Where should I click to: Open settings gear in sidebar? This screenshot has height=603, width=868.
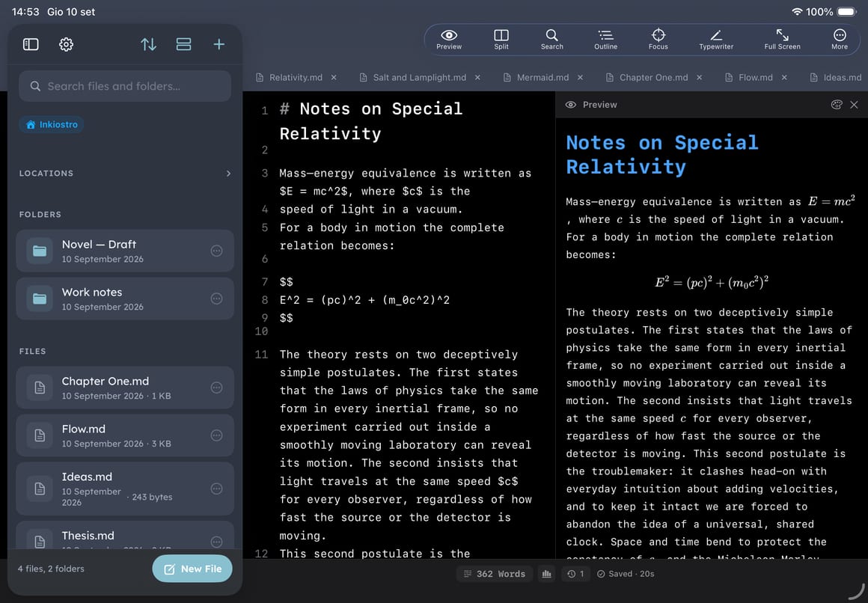point(66,44)
